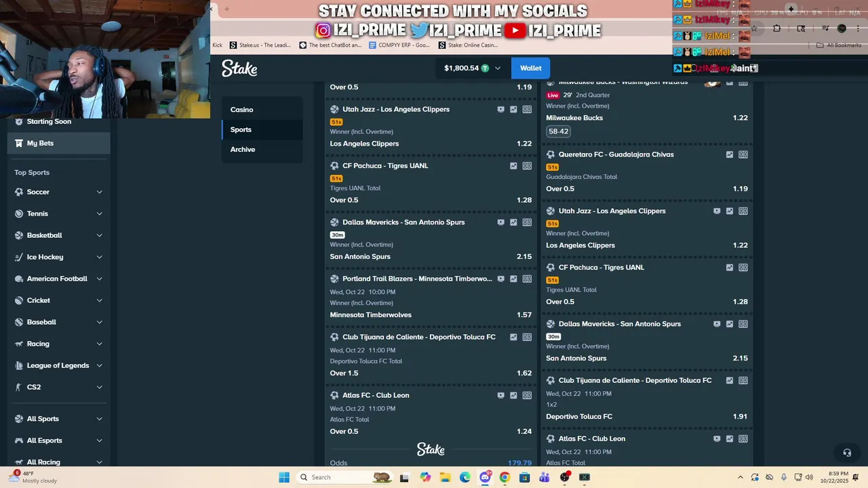This screenshot has height=488, width=868.
Task: Open the All Bookmarks folder
Action: tap(839, 45)
